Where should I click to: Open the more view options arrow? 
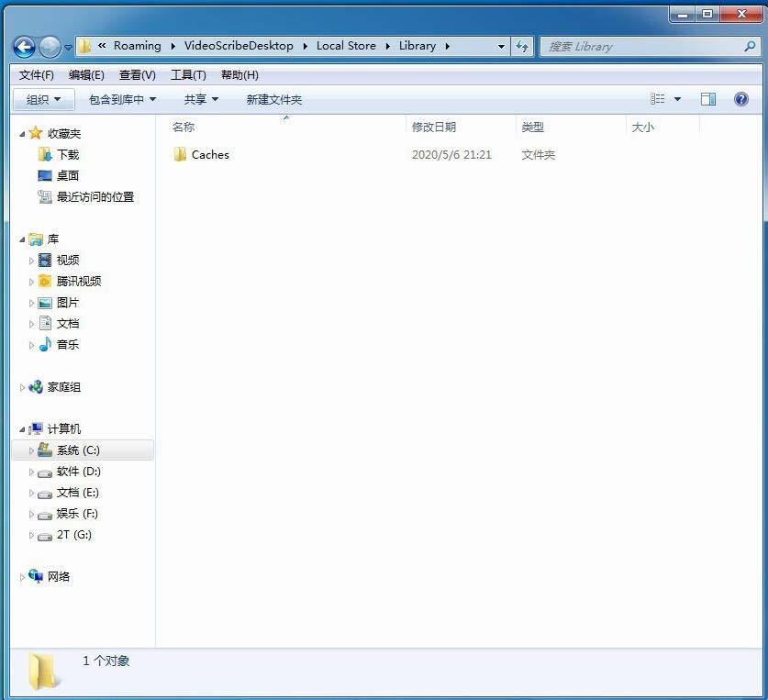pos(677,99)
